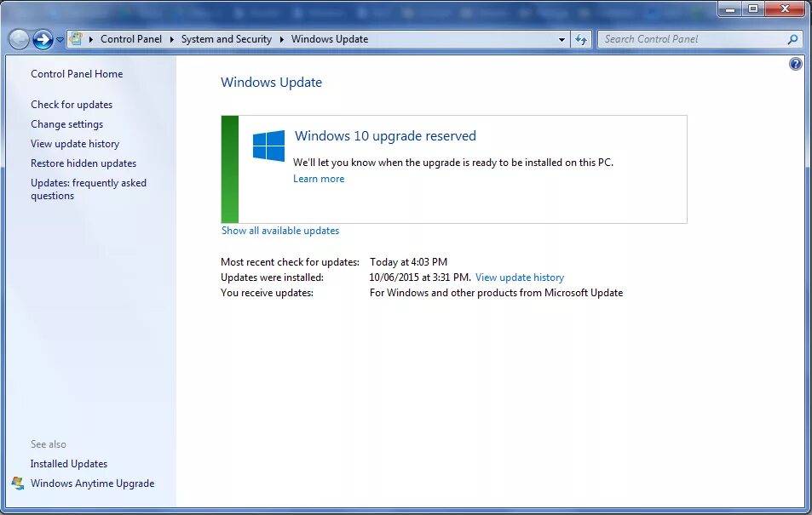
Task: Select Windows Update breadcrumb
Action: pos(330,39)
